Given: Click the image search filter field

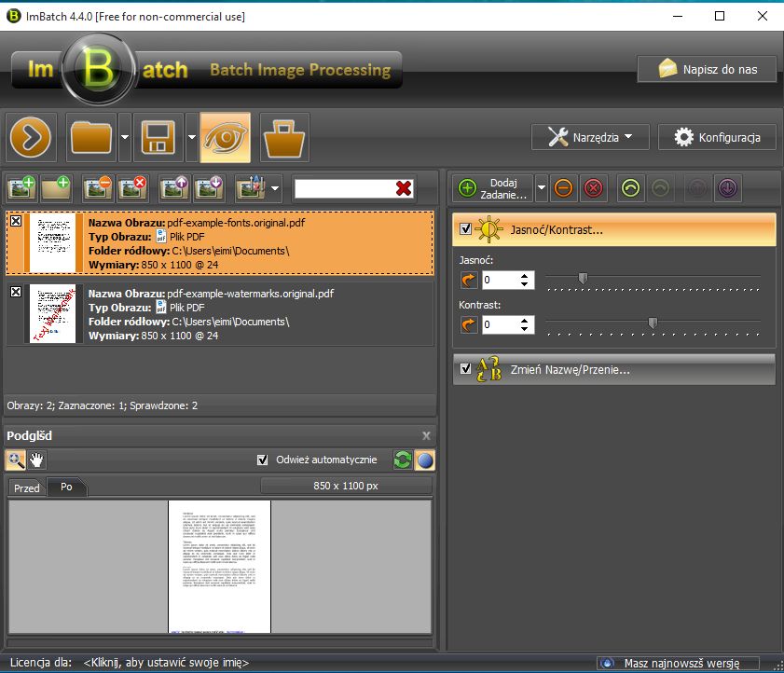Looking at the screenshot, I should click(x=345, y=188).
